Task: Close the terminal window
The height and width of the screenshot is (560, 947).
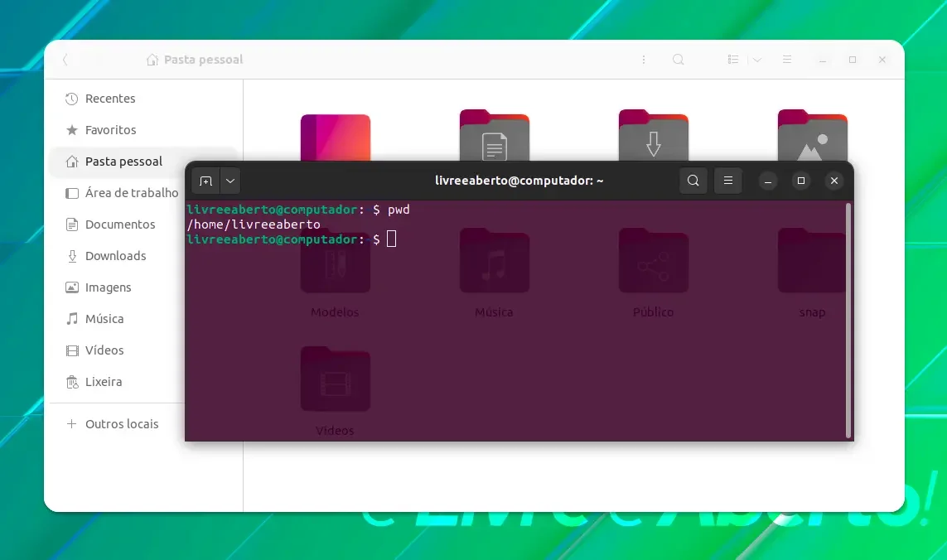Action: (x=834, y=181)
